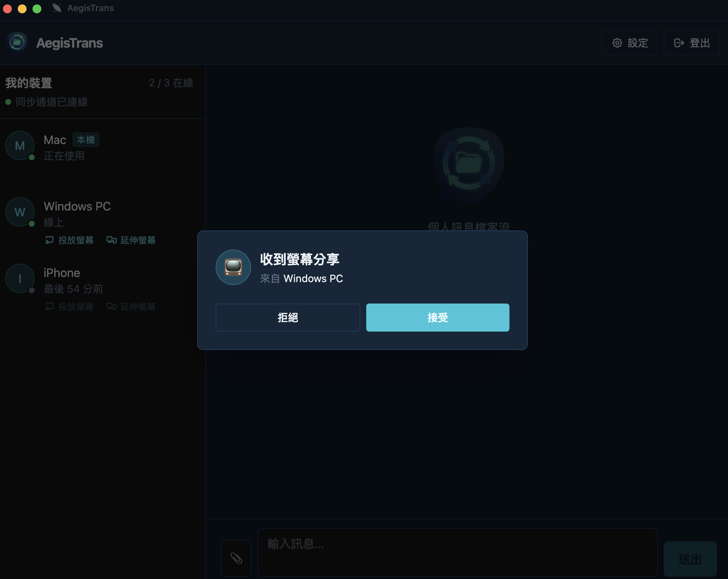The height and width of the screenshot is (579, 728).
Task: Click the 同步通道已連線 status text
Action: (x=52, y=102)
